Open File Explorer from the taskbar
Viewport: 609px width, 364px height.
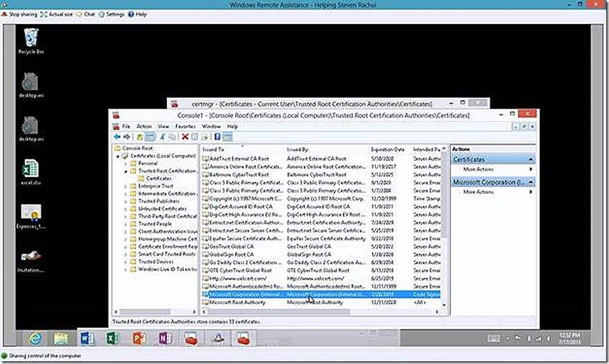pos(61,338)
